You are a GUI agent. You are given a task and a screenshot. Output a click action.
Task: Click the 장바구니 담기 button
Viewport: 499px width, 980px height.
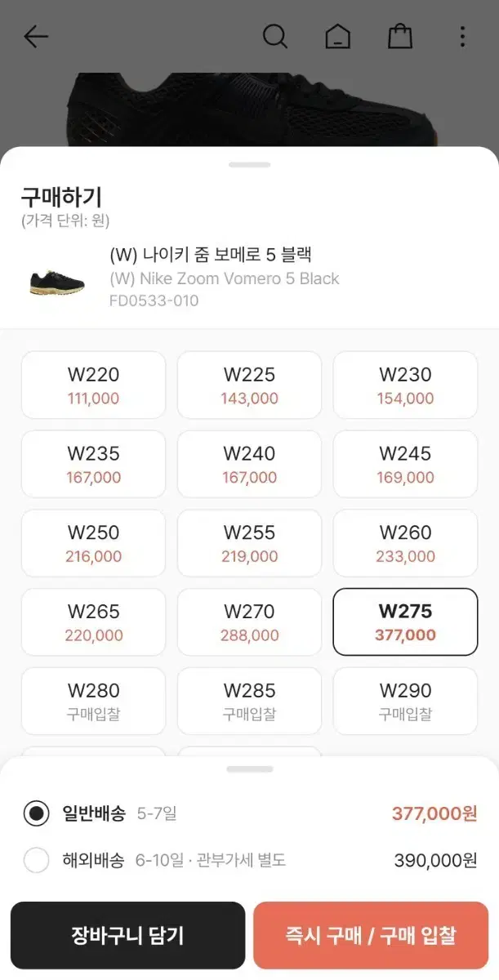[127, 935]
